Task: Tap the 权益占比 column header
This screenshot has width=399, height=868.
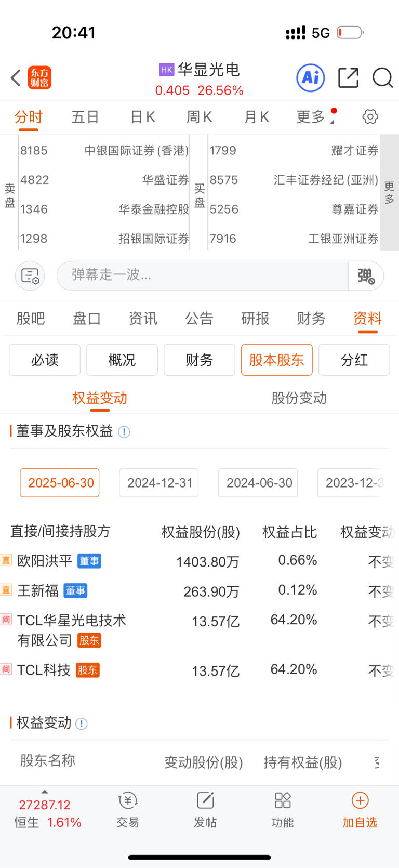Action: point(289,532)
